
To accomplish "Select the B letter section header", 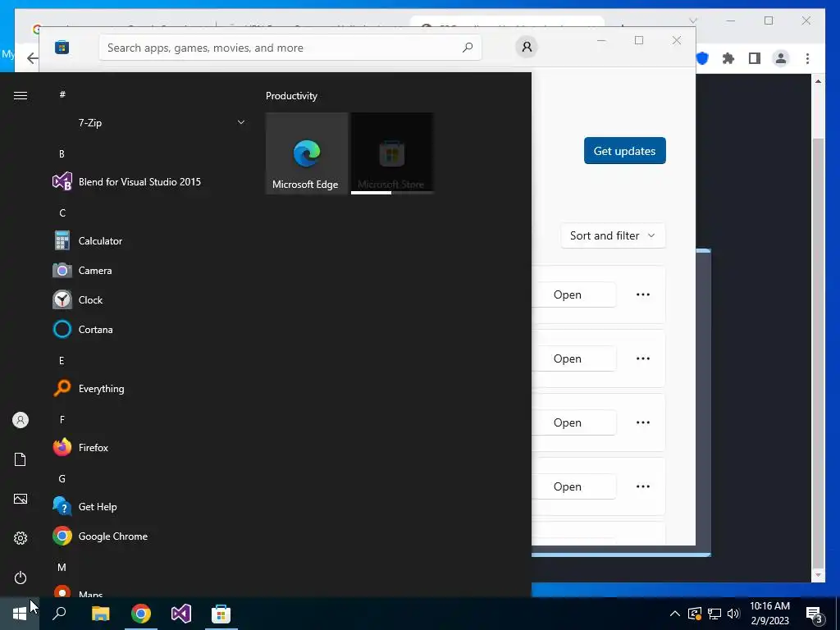I will [62, 153].
